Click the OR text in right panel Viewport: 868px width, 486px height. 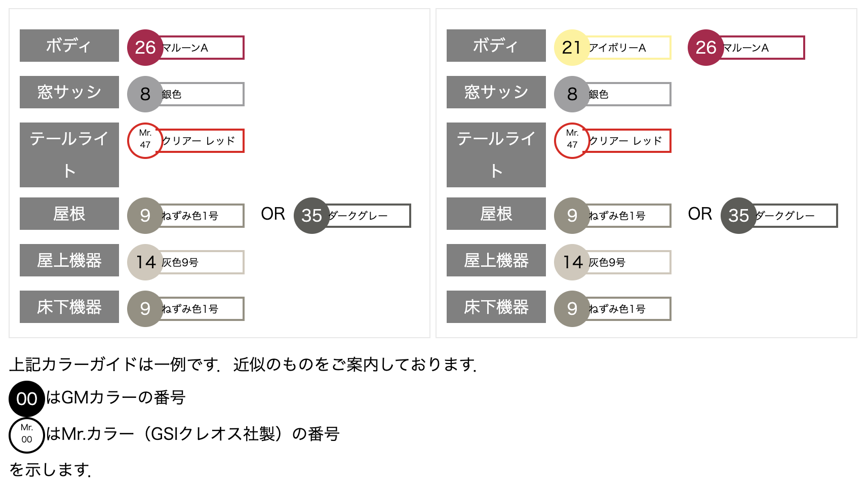click(700, 214)
